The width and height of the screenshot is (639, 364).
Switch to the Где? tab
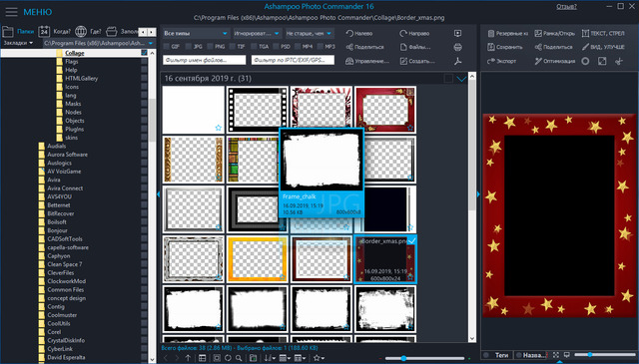click(x=88, y=31)
